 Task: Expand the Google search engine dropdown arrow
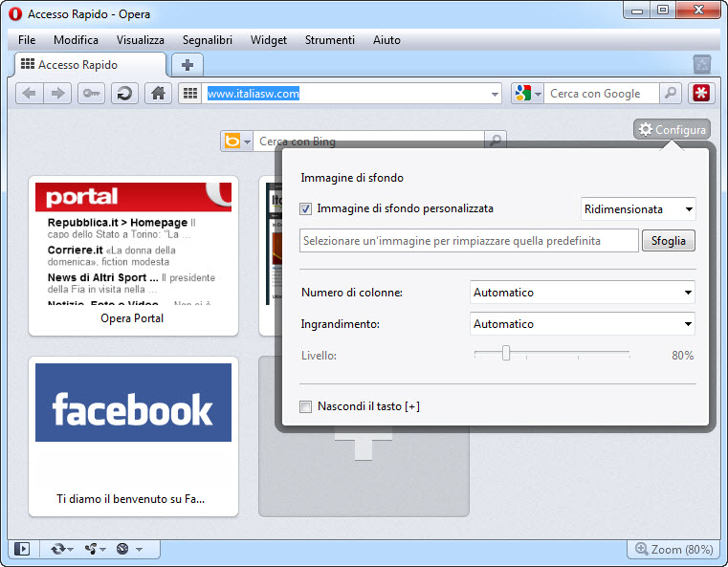click(538, 95)
